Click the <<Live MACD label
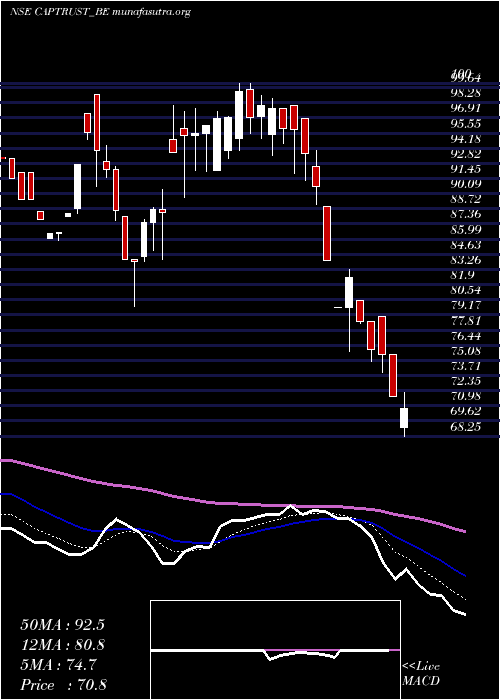 point(421,674)
